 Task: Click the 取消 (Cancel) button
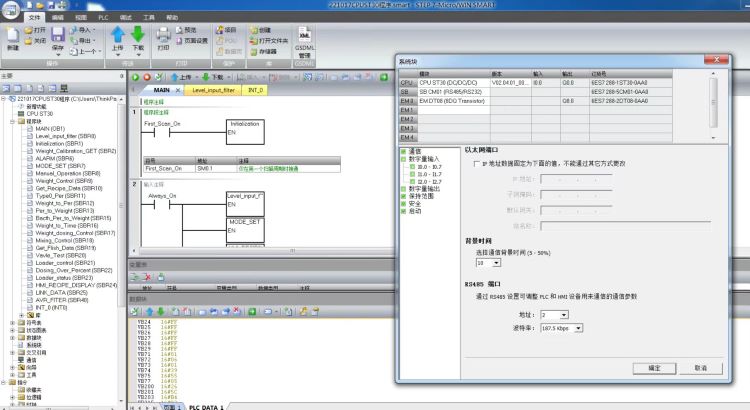click(x=700, y=368)
